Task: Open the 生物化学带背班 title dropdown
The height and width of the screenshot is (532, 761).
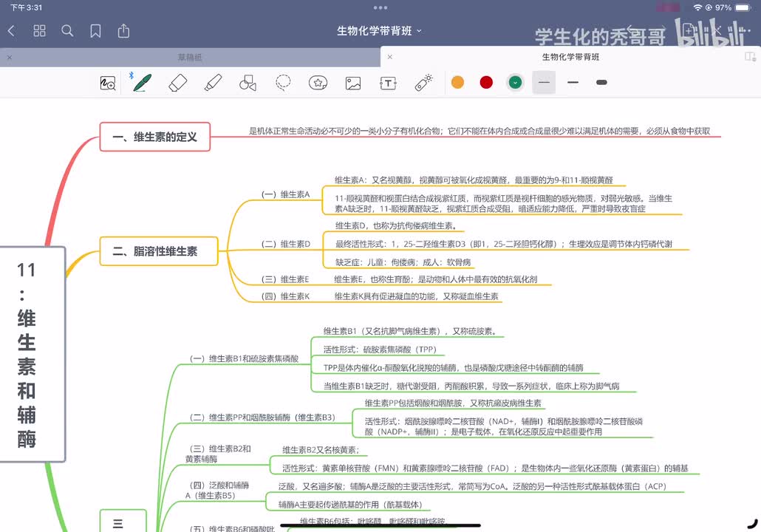Action: pyautogui.click(x=380, y=31)
